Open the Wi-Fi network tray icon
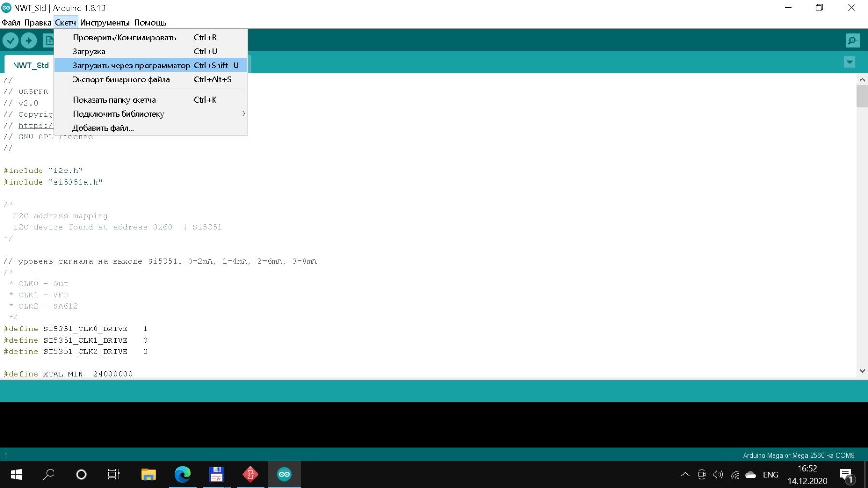Screen dimensions: 868x488 [734, 475]
